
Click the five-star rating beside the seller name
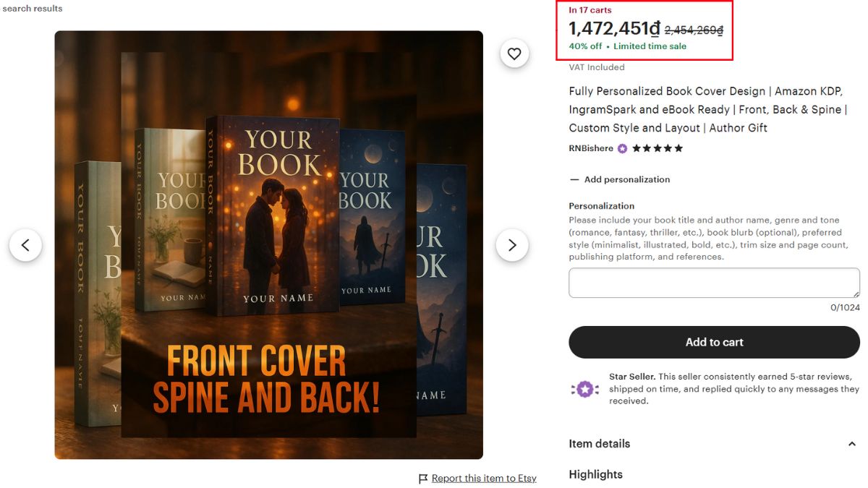(658, 148)
